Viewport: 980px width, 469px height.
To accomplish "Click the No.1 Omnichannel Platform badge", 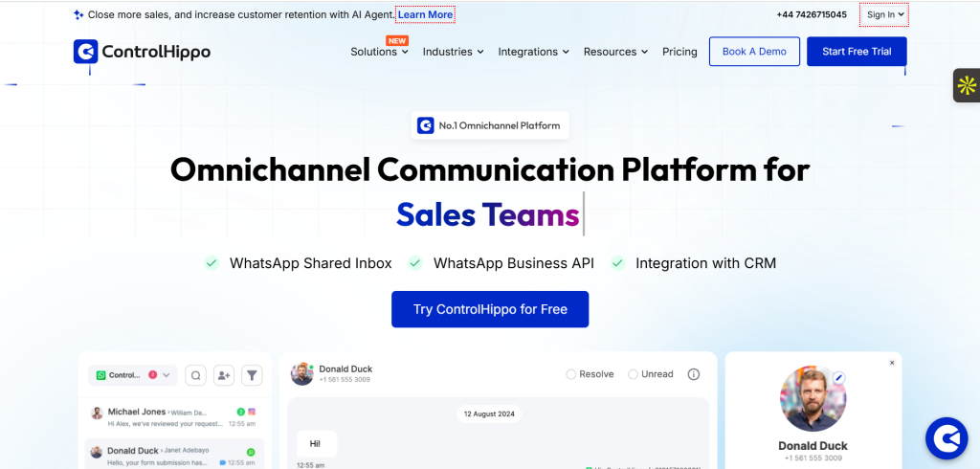I will (490, 125).
